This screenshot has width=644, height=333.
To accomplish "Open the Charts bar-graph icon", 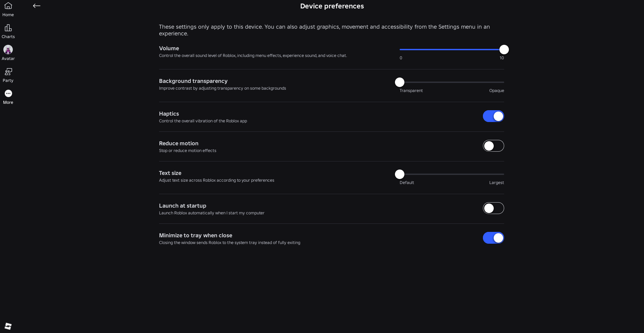I will tap(8, 28).
